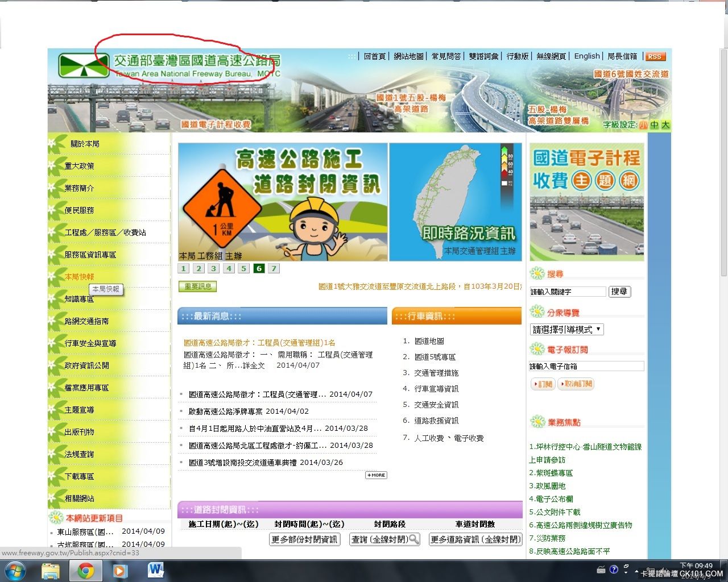Screen dimensions: 728x582
Task: Switch banner to slide 3
Action: point(213,268)
